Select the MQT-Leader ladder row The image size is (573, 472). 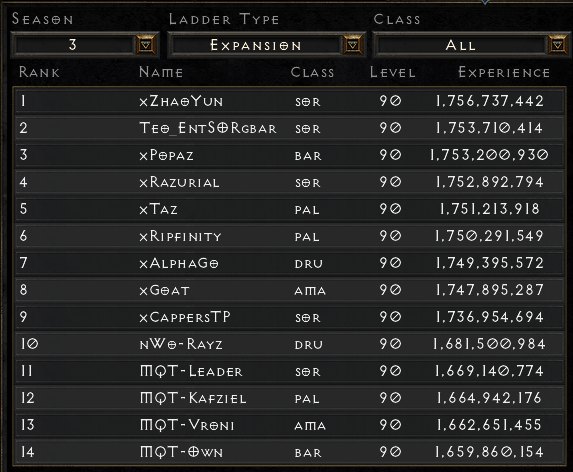(x=289, y=371)
